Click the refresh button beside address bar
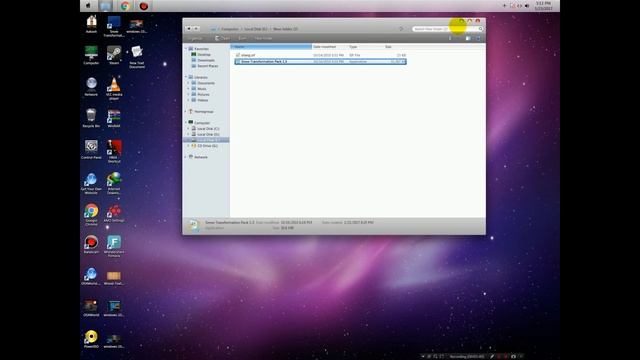This screenshot has height=360, width=640. (x=401, y=29)
